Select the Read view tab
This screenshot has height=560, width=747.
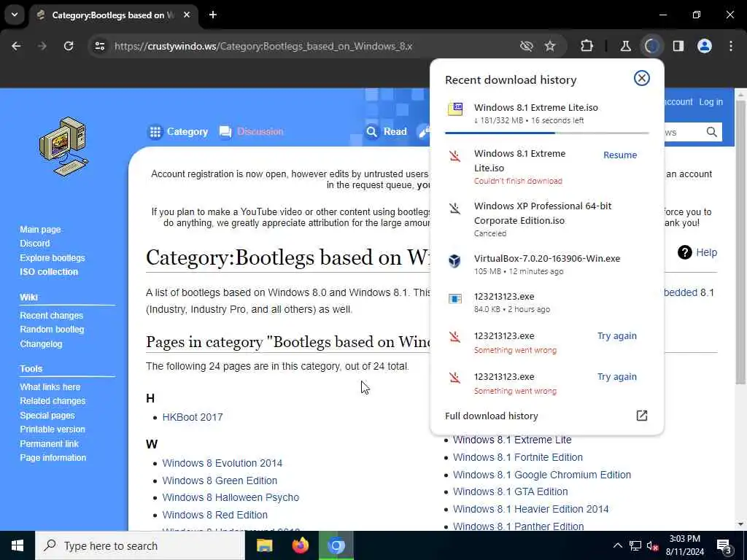pos(387,132)
